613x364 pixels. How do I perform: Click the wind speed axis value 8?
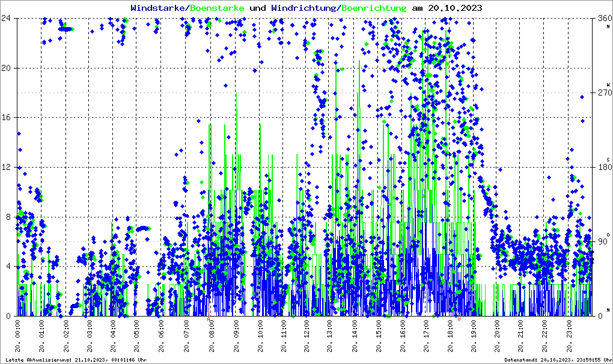[8, 217]
